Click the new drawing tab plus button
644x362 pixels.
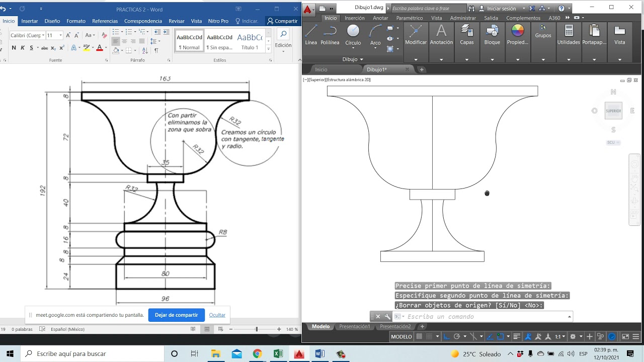click(422, 69)
